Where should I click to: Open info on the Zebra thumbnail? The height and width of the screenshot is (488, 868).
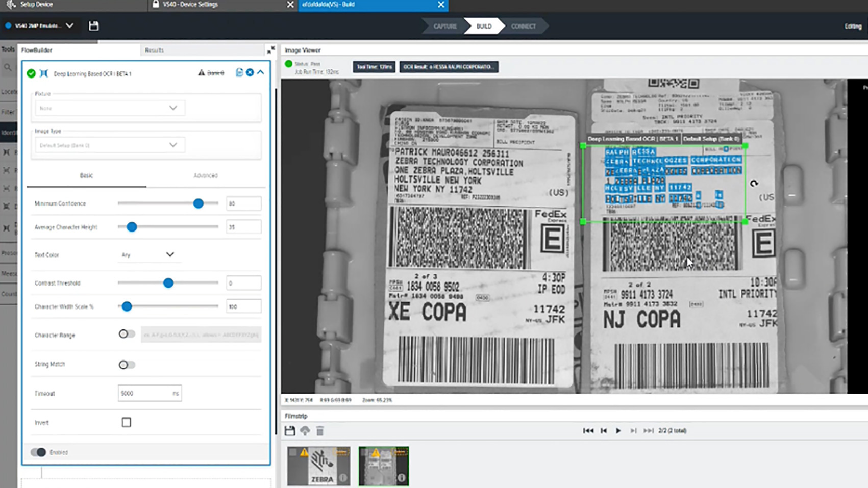tap(343, 478)
